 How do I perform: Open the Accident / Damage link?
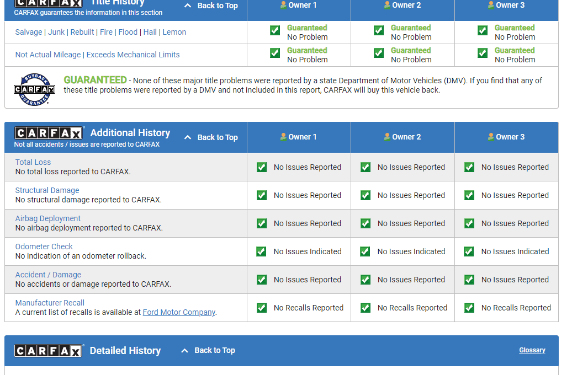click(48, 275)
